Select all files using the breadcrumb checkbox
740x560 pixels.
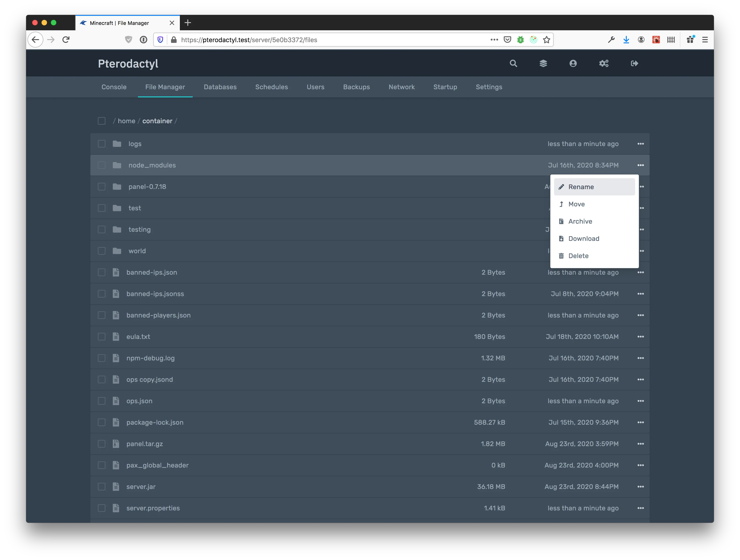coord(102,121)
